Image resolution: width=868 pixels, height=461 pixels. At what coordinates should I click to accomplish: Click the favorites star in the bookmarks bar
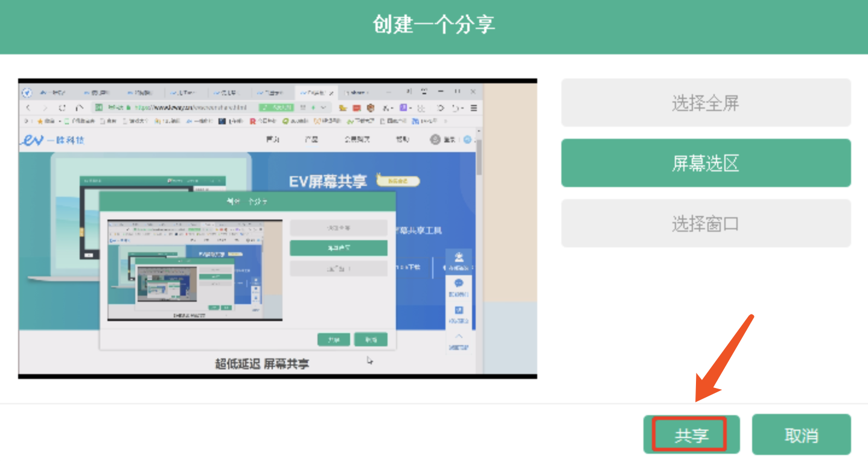(x=40, y=121)
